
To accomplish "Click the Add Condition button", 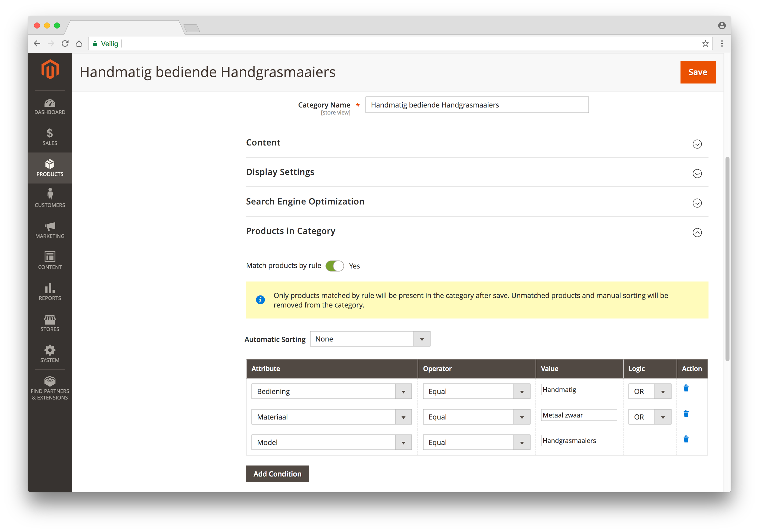I will click(x=277, y=474).
